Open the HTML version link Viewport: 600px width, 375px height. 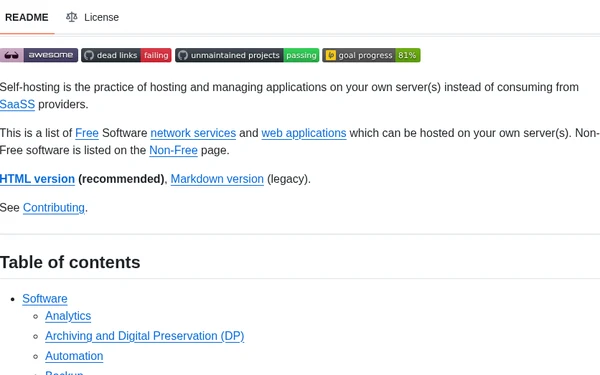(37, 179)
